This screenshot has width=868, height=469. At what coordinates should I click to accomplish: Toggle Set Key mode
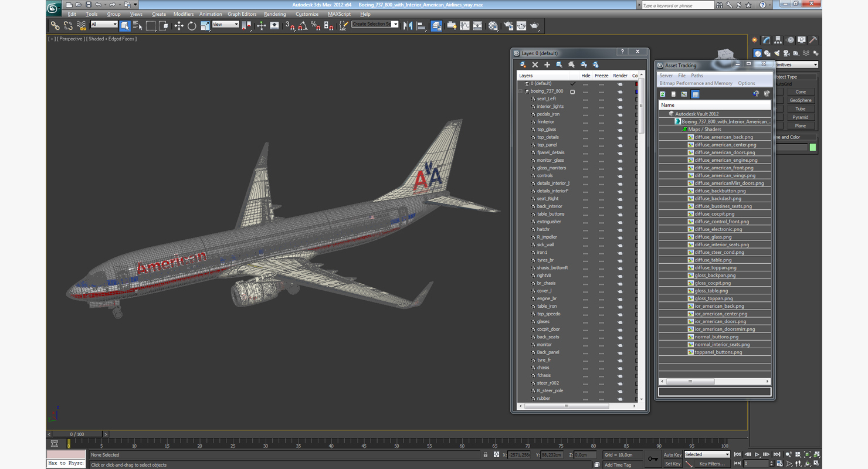click(x=673, y=464)
